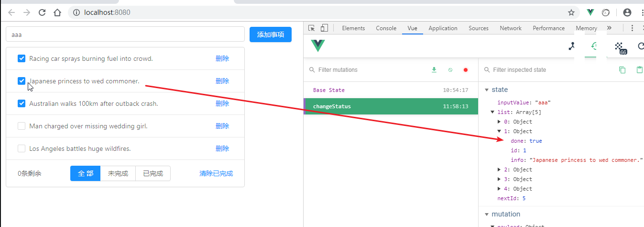Click the blue 添加事项 button

271,34
